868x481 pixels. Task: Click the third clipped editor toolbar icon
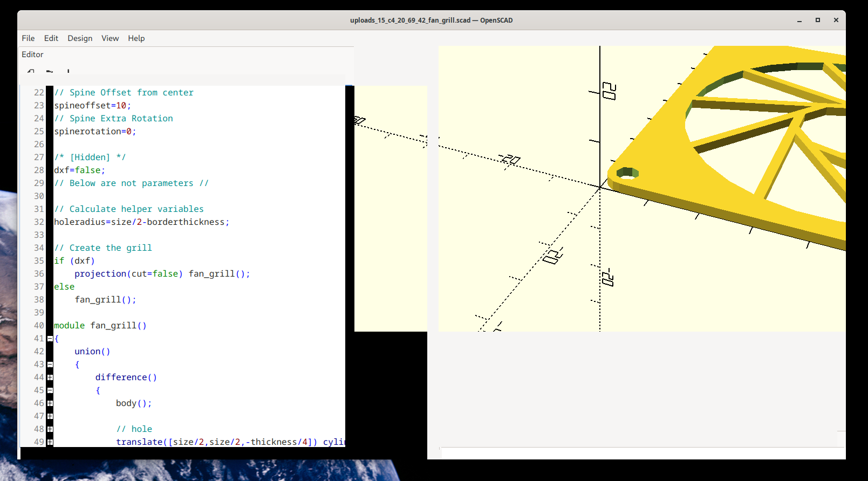point(68,71)
